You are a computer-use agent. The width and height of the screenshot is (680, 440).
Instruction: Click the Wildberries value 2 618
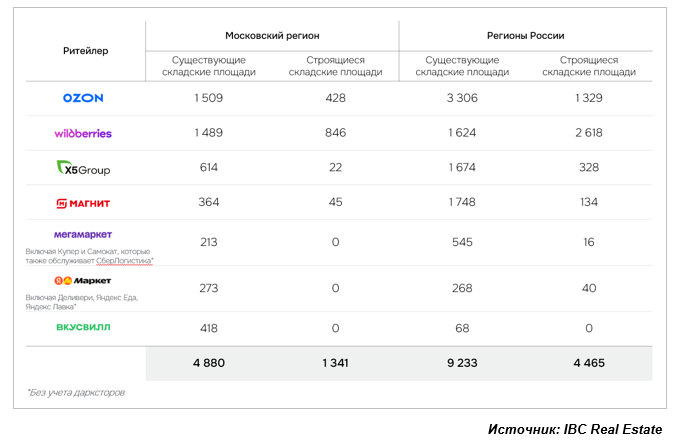(x=588, y=133)
